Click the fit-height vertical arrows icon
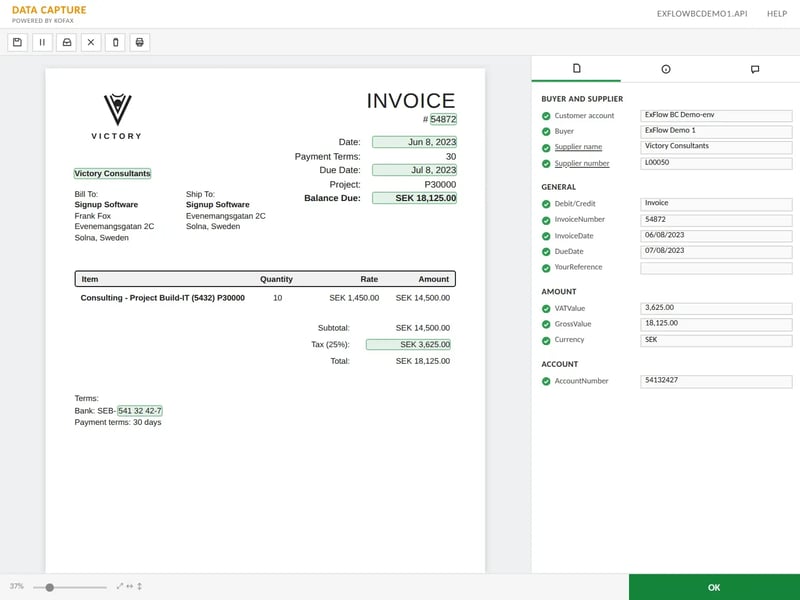Image resolution: width=800 pixels, height=600 pixels. (x=139, y=586)
